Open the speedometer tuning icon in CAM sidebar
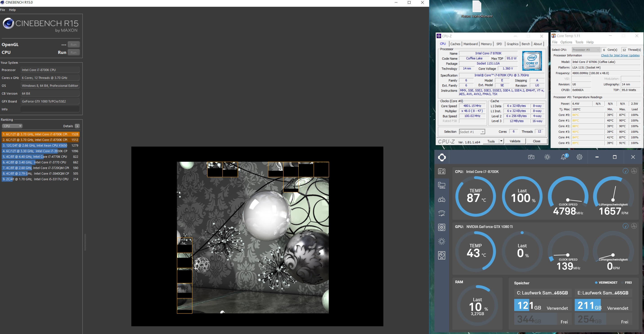This screenshot has height=334, width=644. point(442,213)
